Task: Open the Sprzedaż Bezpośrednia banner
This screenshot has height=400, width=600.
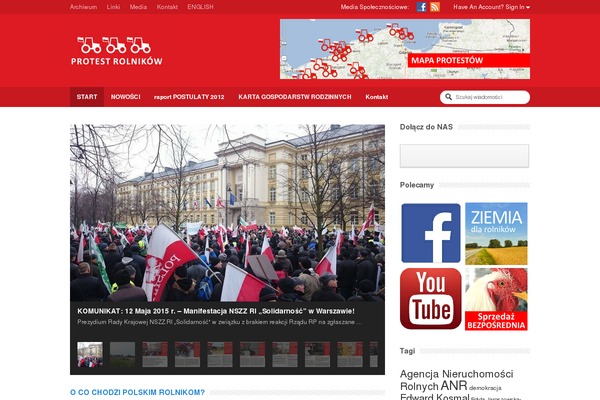Action: [496, 299]
